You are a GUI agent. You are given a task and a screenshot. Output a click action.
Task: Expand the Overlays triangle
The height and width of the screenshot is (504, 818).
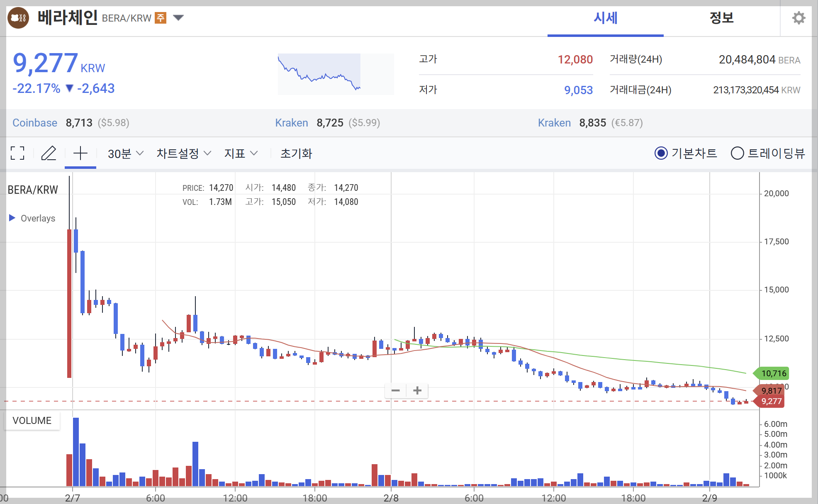(x=12, y=218)
